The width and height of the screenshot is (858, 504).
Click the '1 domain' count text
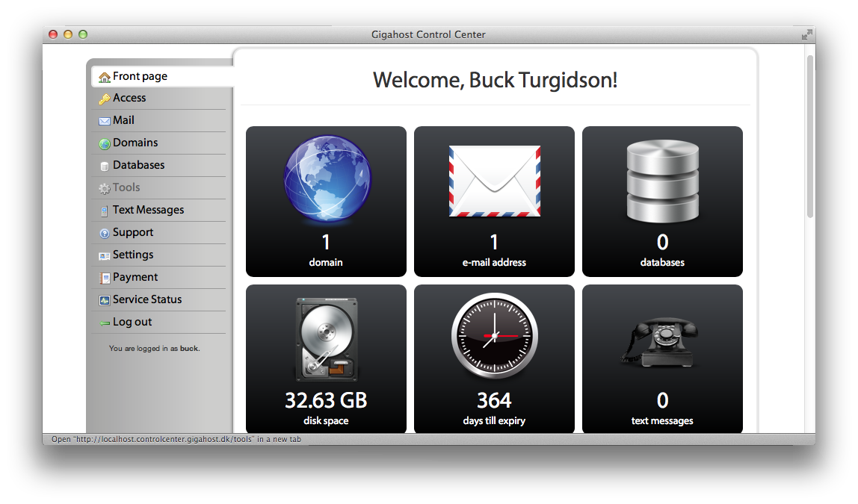pos(326,251)
